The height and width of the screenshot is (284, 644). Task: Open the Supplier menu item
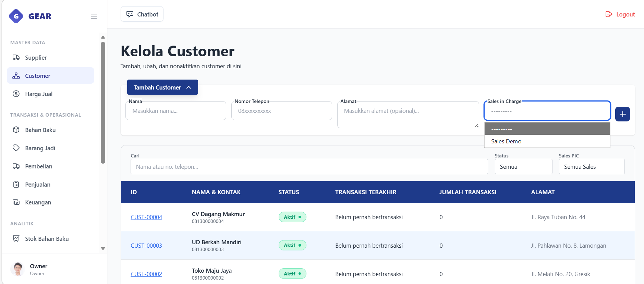point(50,57)
